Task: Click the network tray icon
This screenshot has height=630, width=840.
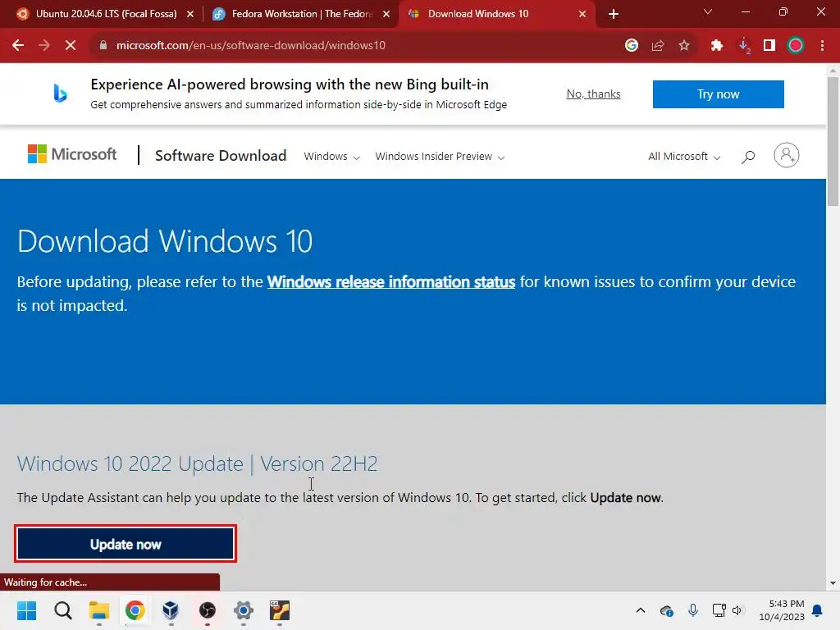Action: point(719,610)
